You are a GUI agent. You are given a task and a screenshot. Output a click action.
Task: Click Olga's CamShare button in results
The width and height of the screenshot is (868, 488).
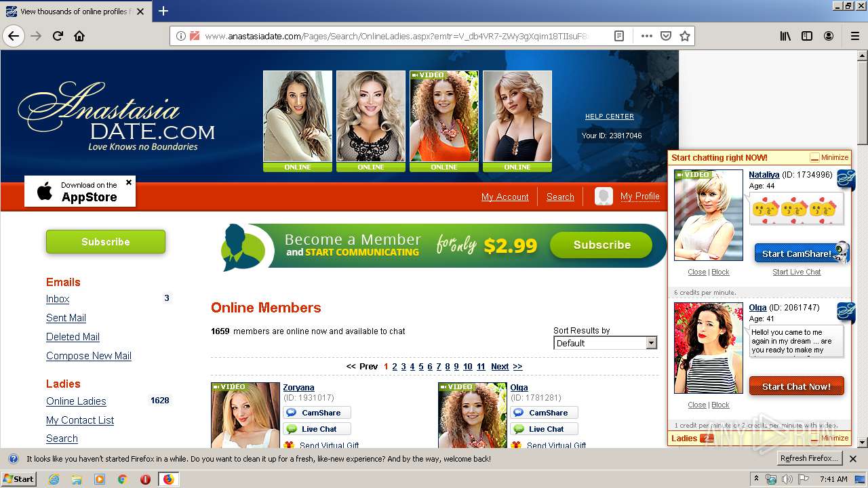pyautogui.click(x=544, y=413)
